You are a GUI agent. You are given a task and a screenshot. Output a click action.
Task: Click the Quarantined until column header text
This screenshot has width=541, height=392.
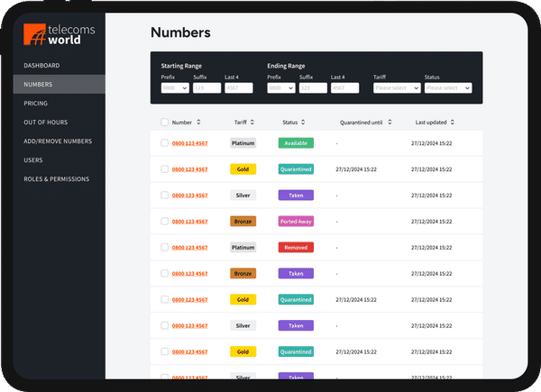[362, 123]
